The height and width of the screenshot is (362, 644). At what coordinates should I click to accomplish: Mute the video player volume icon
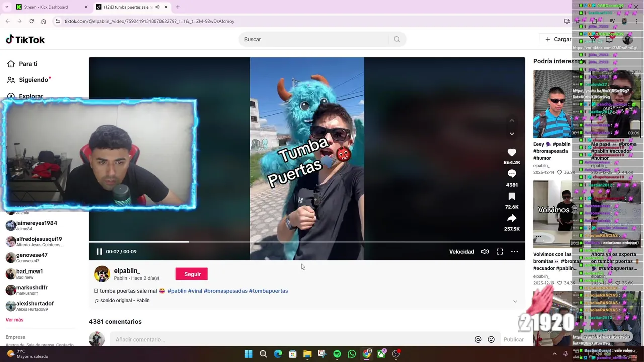pos(485,252)
